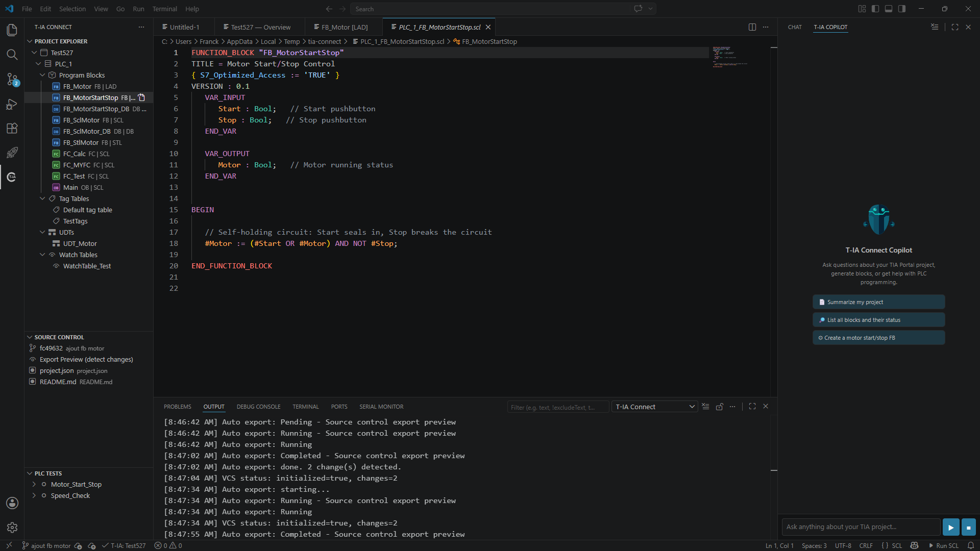
Task: Open the Selection menu
Action: pyautogui.click(x=72, y=9)
